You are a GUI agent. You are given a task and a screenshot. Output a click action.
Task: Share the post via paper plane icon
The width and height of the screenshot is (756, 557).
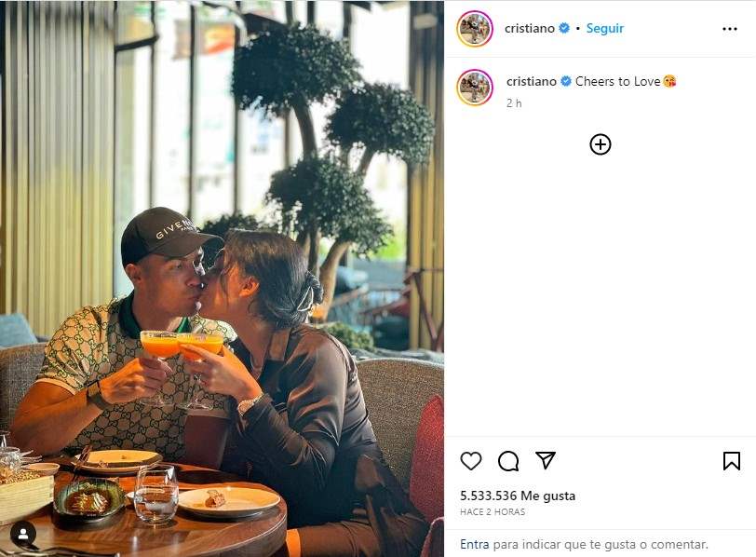pos(546,460)
